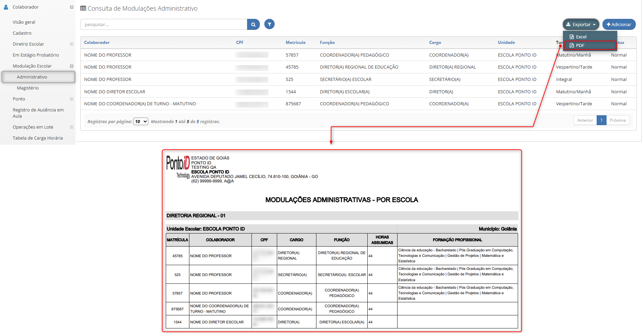The image size is (644, 334).
Task: Go to Anterior page
Action: coord(585,120)
